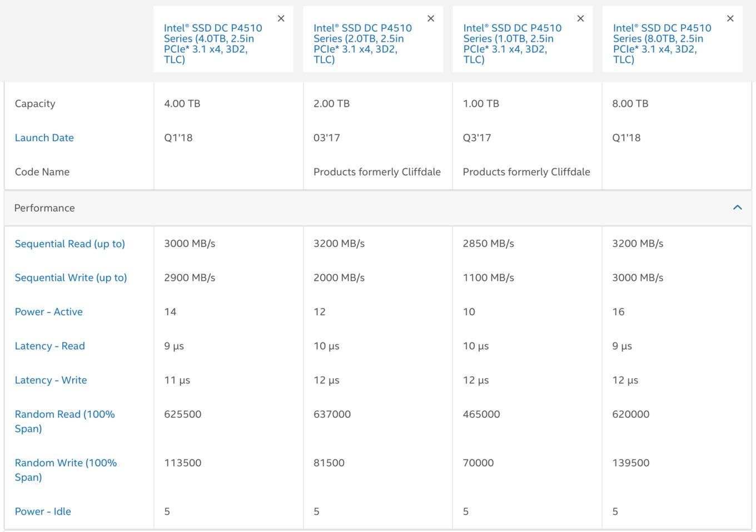Select Products formerly Cliffdale under 1.0TB column

click(x=527, y=172)
